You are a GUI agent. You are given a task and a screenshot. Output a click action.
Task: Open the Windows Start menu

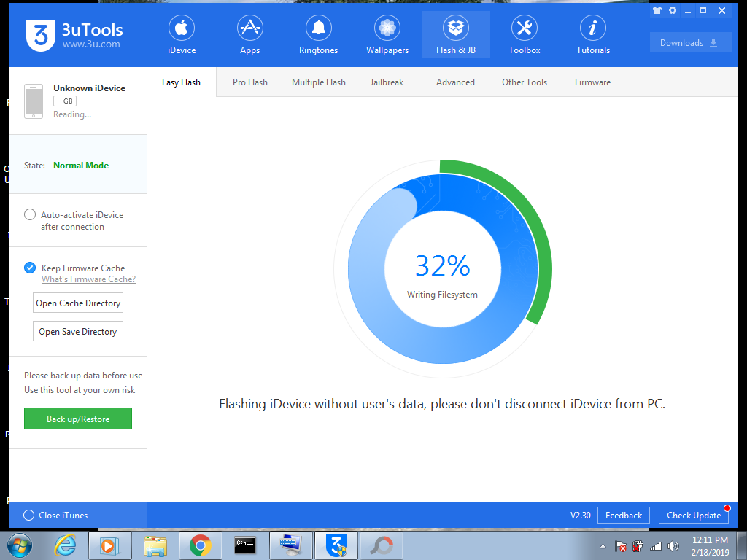20,545
